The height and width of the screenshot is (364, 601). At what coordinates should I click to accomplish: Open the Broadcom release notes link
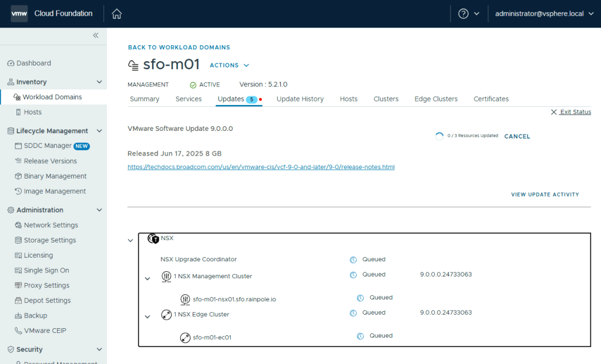pyautogui.click(x=261, y=167)
